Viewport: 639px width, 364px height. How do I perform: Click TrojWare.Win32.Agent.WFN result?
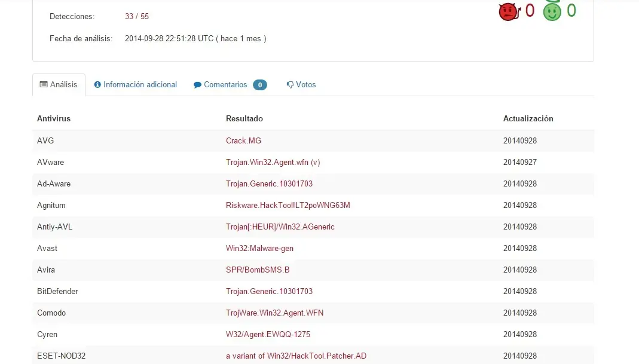click(275, 313)
